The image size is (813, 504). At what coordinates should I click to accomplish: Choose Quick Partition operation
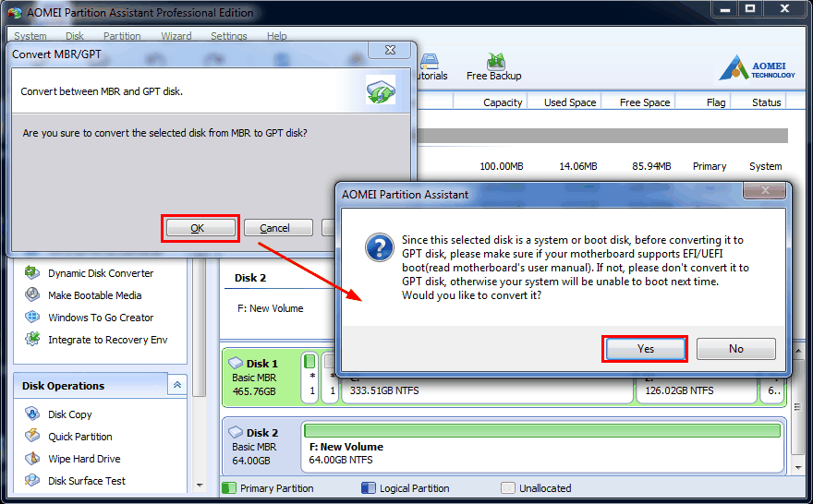click(79, 437)
